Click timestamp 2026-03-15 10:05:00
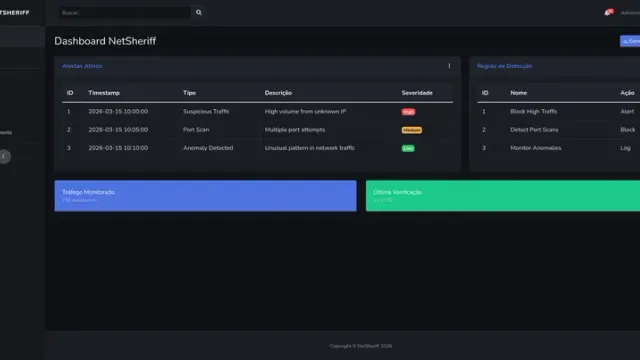The height and width of the screenshot is (360, 640). point(118,130)
